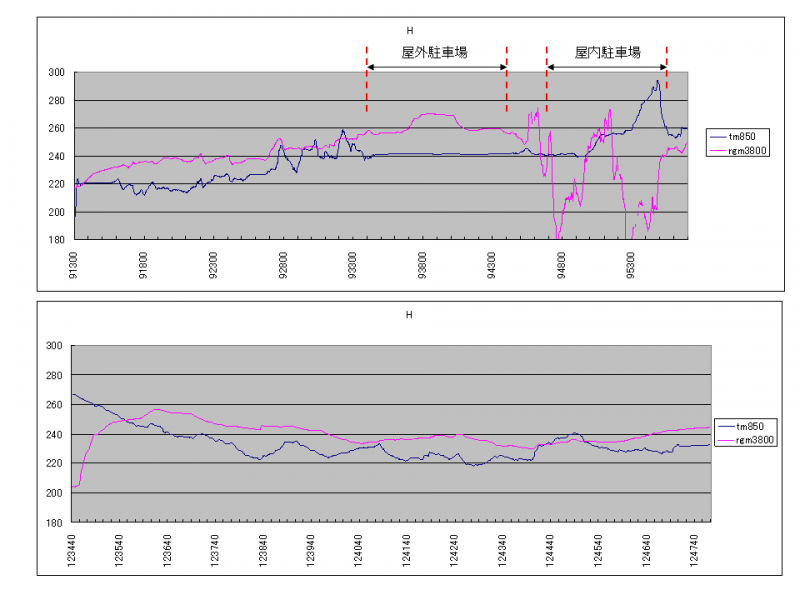Select the 300 y-axis label on top chart
The width and height of the screenshot is (800, 600).
pyautogui.click(x=55, y=72)
